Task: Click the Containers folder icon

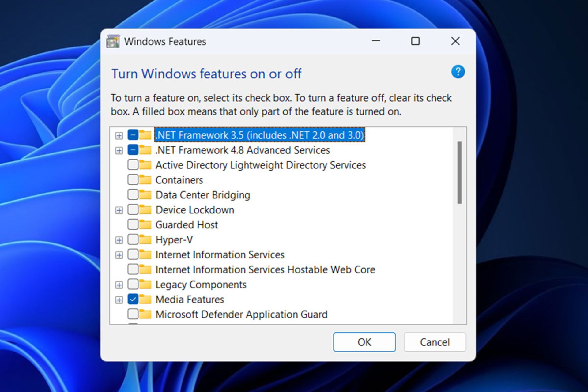Action: point(145,180)
